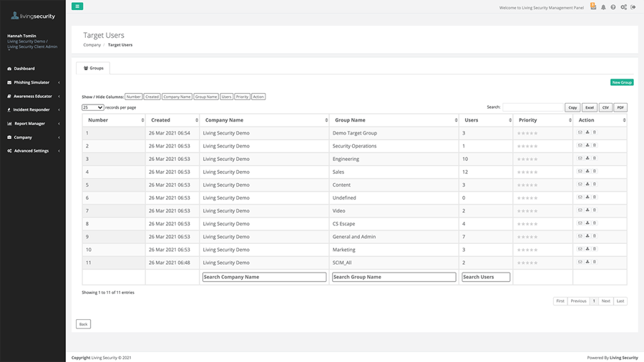This screenshot has height=362, width=644.
Task: Click download icon for Sales row
Action: 587,171
